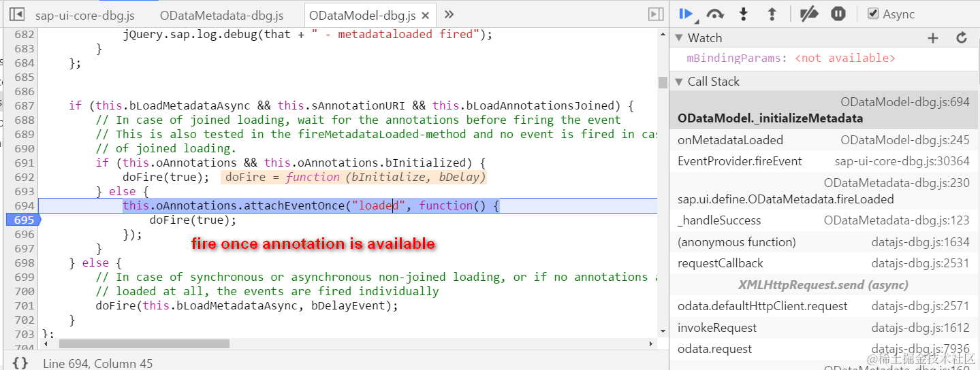Click XMLHttpRequest.send (async) separator label
The image size is (980, 370).
click(x=823, y=285)
